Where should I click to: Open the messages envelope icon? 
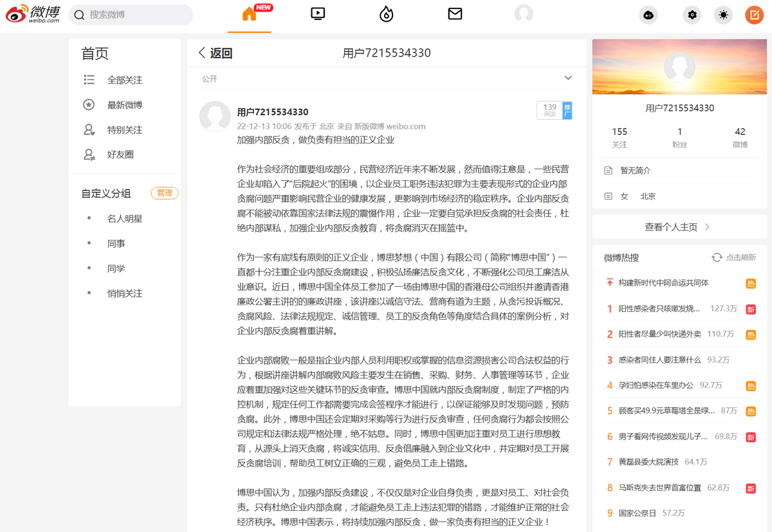coord(455,14)
